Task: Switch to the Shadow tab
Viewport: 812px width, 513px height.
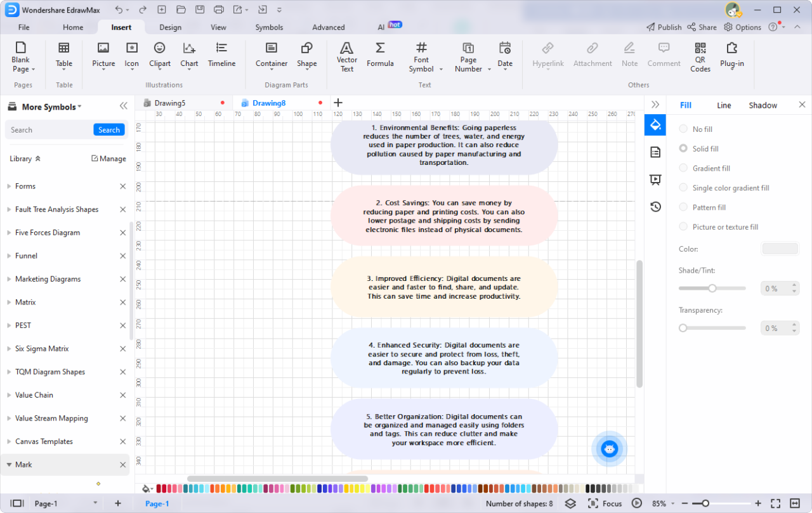Action: point(763,105)
